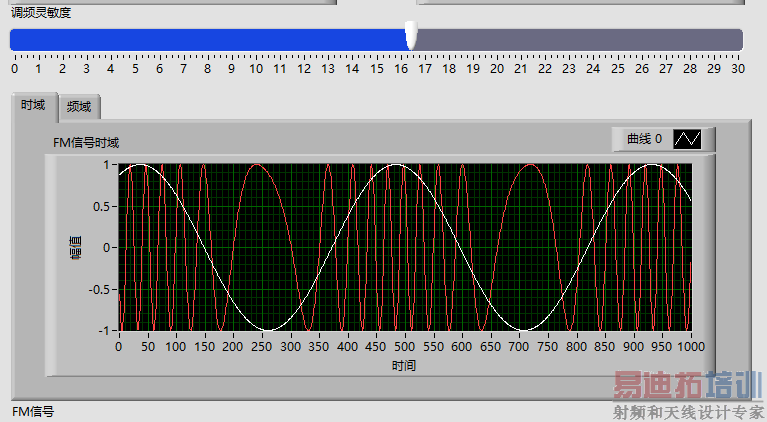Click the 曲线 0 plot legend icon
This screenshot has height=422, width=767.
[687, 138]
